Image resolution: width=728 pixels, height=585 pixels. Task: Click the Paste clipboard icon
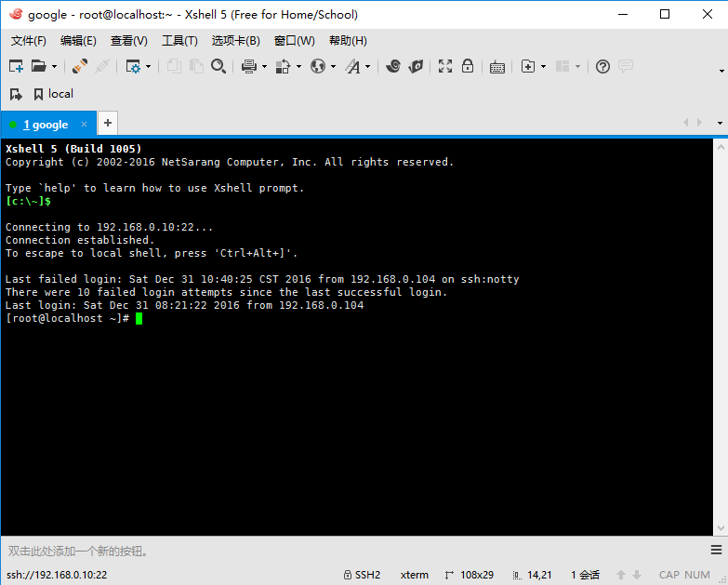[x=196, y=66]
